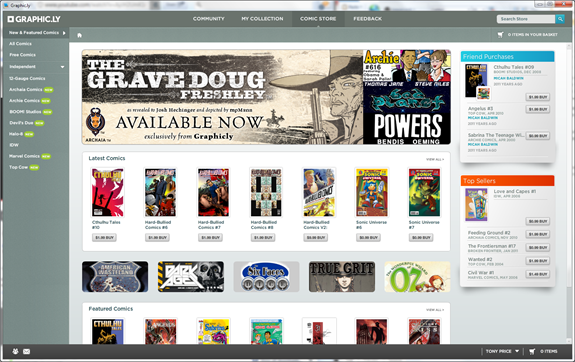This screenshot has width=575, height=362.
Task: Click View All in Latest Comics
Action: pyautogui.click(x=435, y=159)
